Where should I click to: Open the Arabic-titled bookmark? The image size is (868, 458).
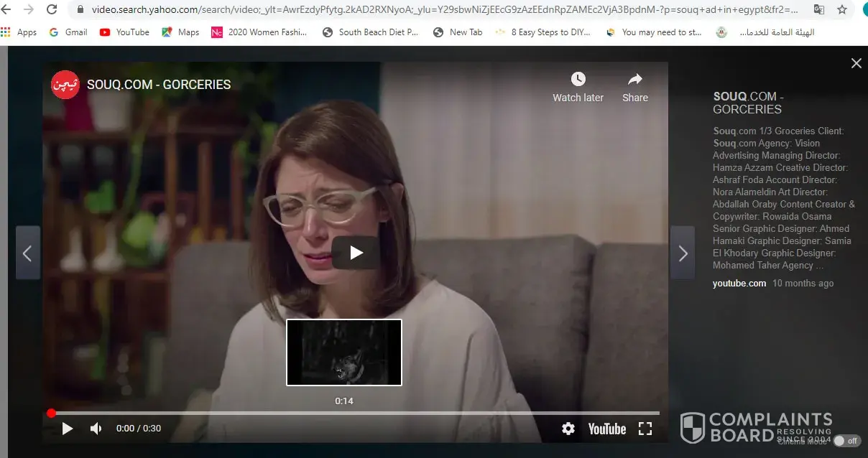[766, 32]
